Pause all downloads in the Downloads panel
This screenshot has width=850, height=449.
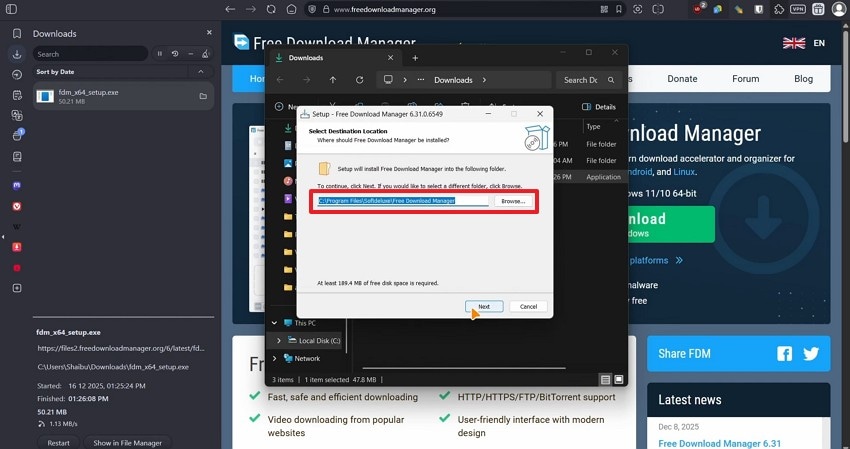tap(159, 54)
